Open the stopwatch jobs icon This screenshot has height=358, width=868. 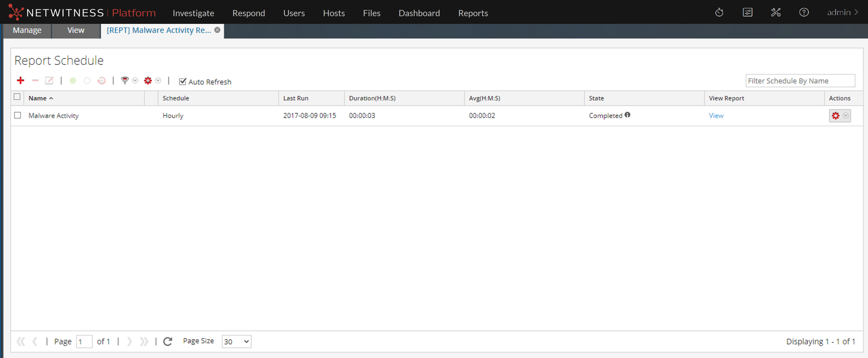719,13
